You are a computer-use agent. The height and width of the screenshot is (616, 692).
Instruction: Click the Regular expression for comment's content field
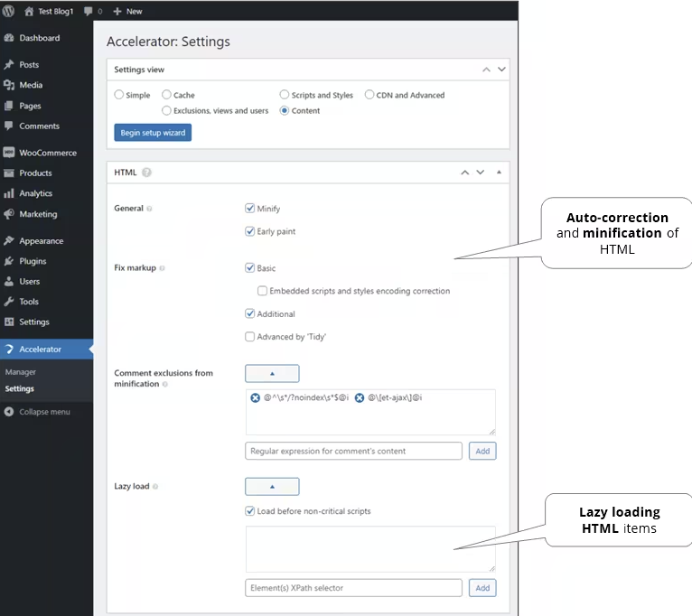(353, 451)
